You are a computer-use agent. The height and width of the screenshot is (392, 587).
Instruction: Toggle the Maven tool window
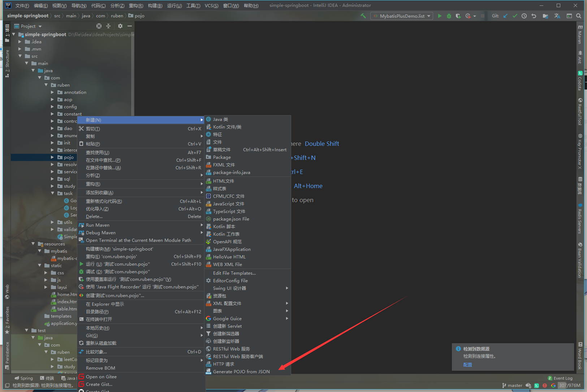pos(580,35)
